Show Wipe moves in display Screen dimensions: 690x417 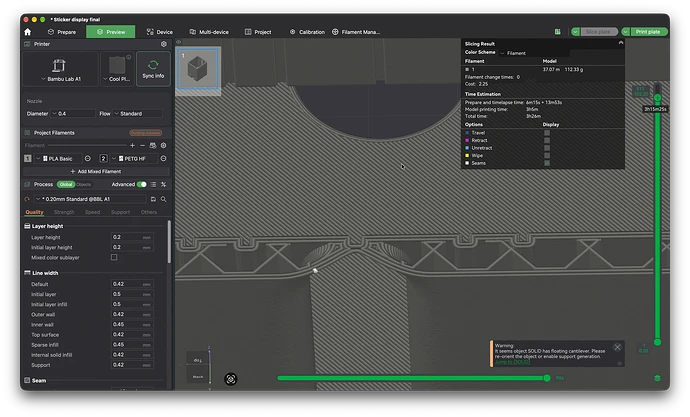[x=547, y=155]
